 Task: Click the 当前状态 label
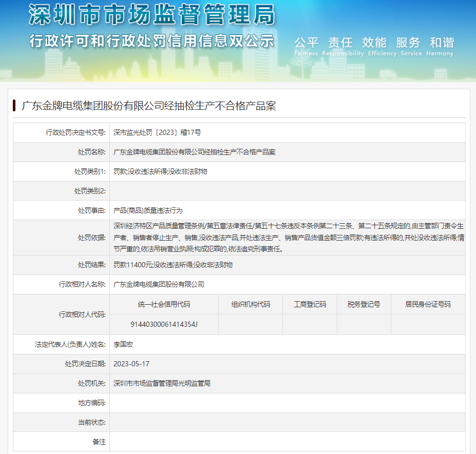pos(92,423)
